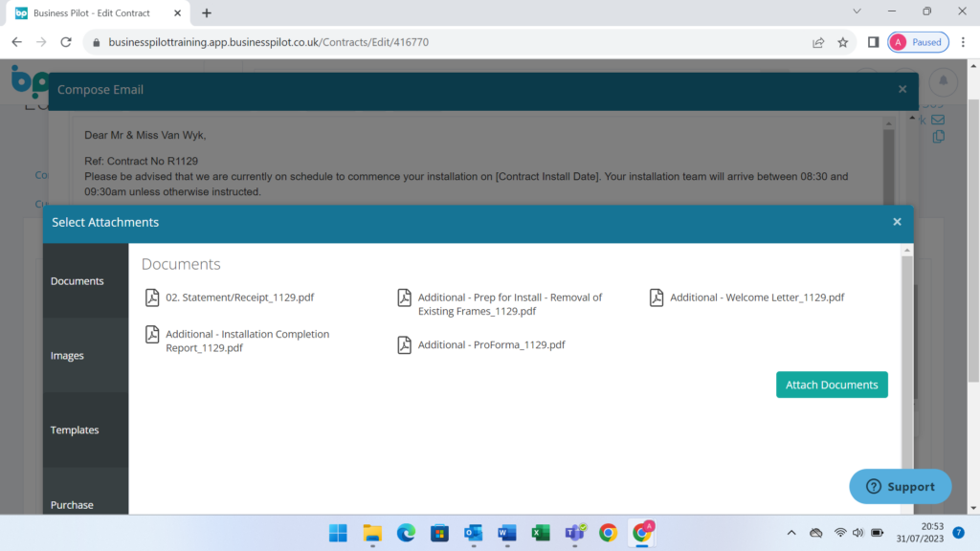The image size is (980, 551).
Task: Click the envelope email icon
Action: (938, 120)
